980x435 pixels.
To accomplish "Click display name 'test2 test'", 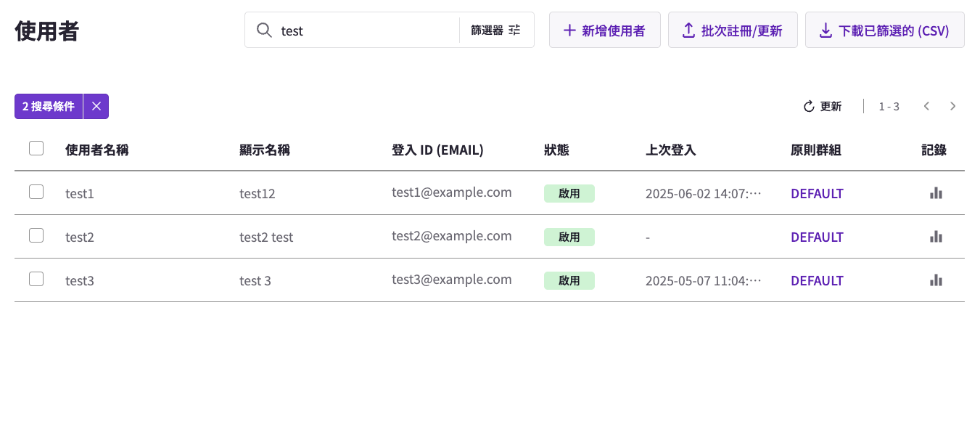I will click(x=266, y=237).
